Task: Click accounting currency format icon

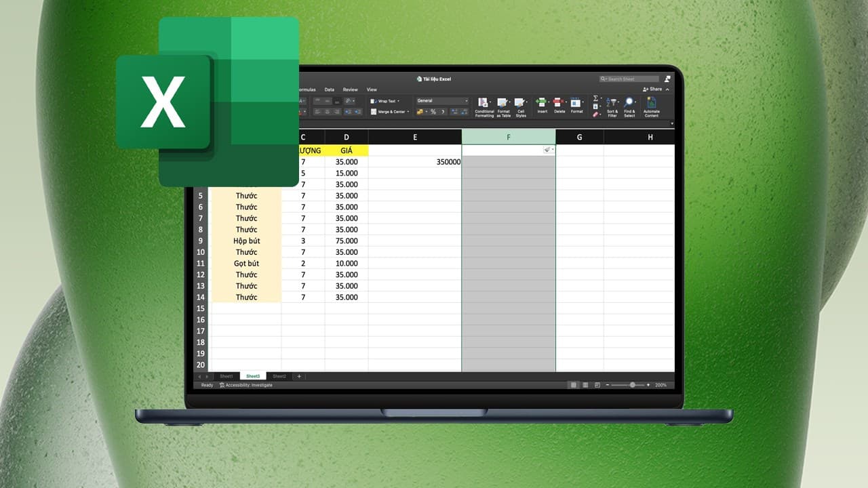Action: click(x=420, y=112)
